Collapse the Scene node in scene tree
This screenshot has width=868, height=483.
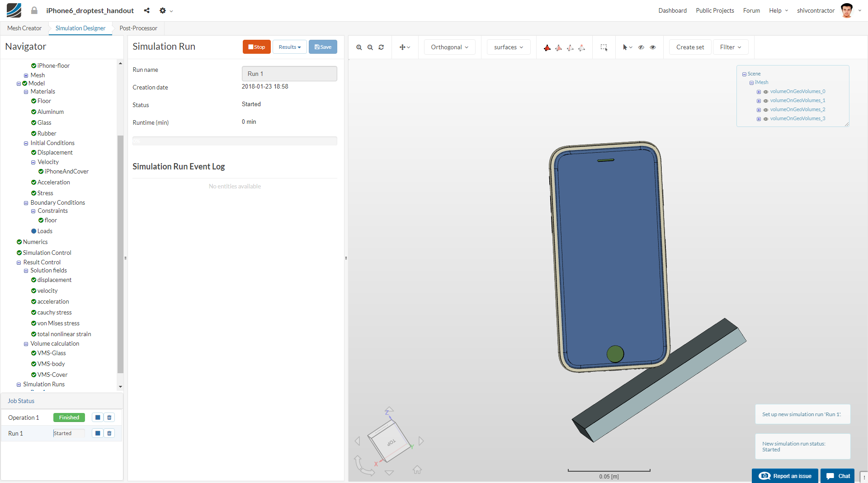[x=744, y=74]
